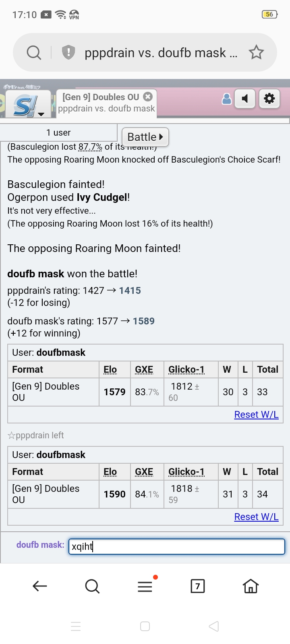Viewport: 290px width, 644px height.
Task: Switch to pppdrain vs. doufb mask tab
Action: (106, 108)
